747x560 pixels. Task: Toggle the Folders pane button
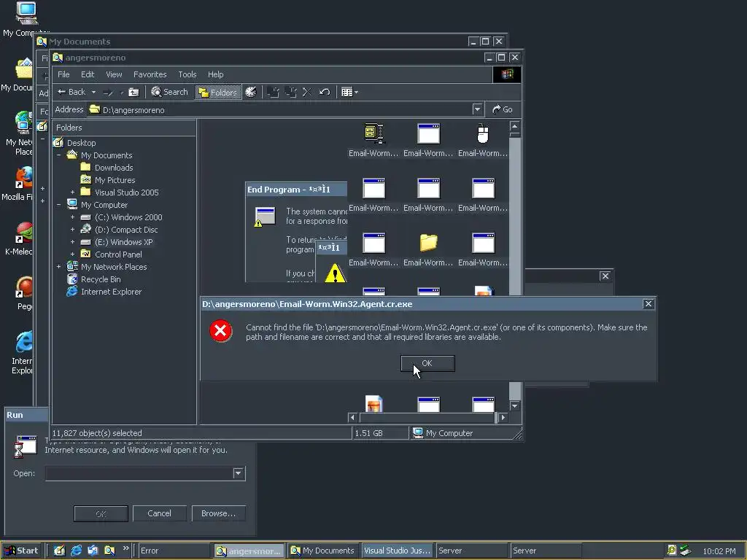[218, 92]
